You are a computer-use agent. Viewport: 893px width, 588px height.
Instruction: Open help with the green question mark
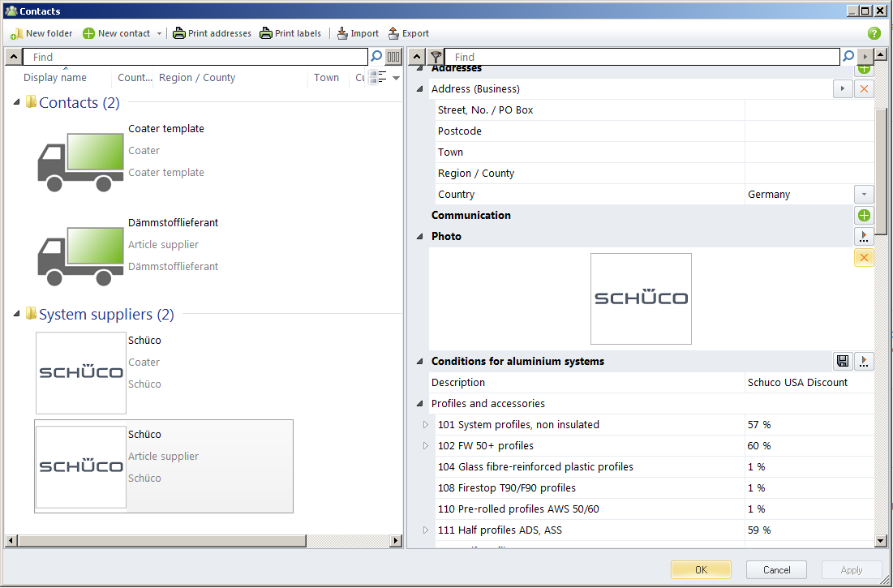874,33
